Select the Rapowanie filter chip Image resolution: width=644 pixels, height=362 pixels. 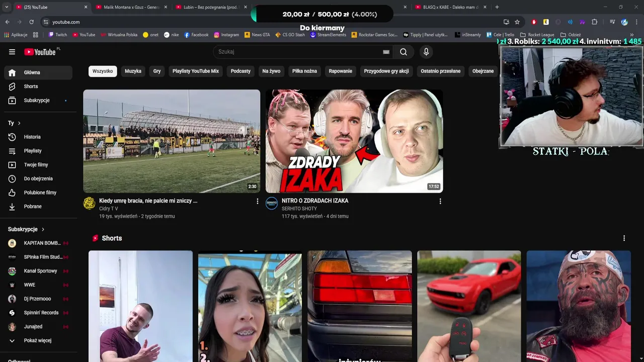[341, 71]
